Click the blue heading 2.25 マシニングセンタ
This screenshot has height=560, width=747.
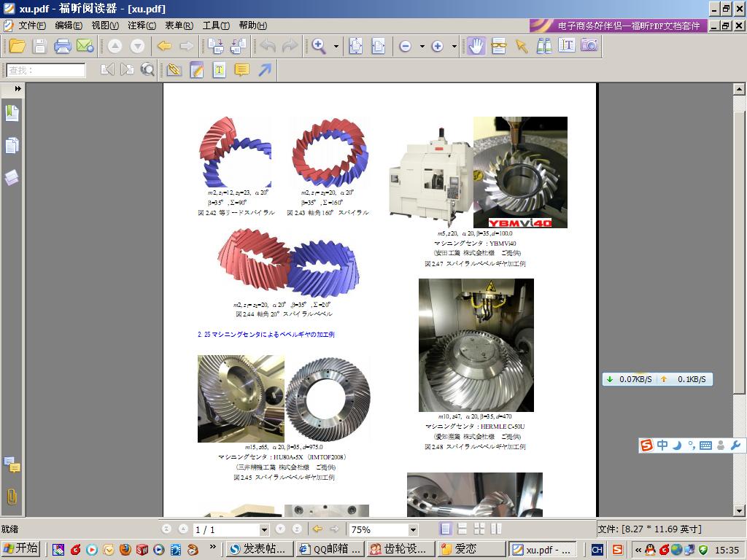pyautogui.click(x=266, y=334)
